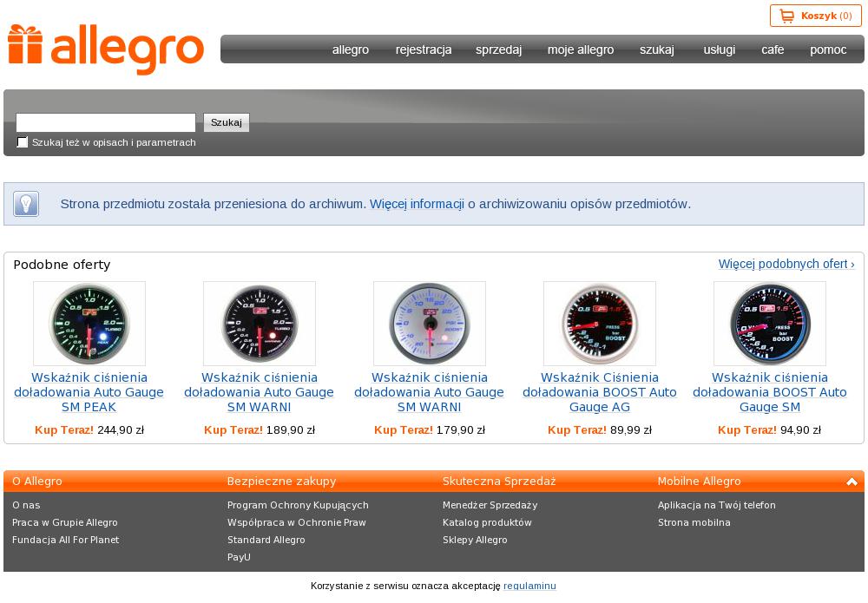Open 'Więcej podobnych ofert' link
Viewport: 868px width, 603px height.
point(786,264)
